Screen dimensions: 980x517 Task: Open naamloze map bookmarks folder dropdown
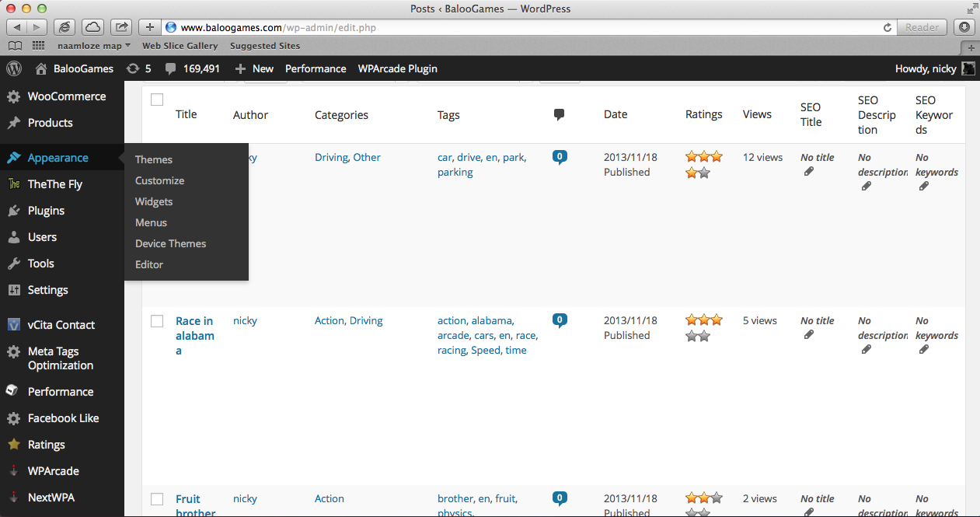point(94,46)
